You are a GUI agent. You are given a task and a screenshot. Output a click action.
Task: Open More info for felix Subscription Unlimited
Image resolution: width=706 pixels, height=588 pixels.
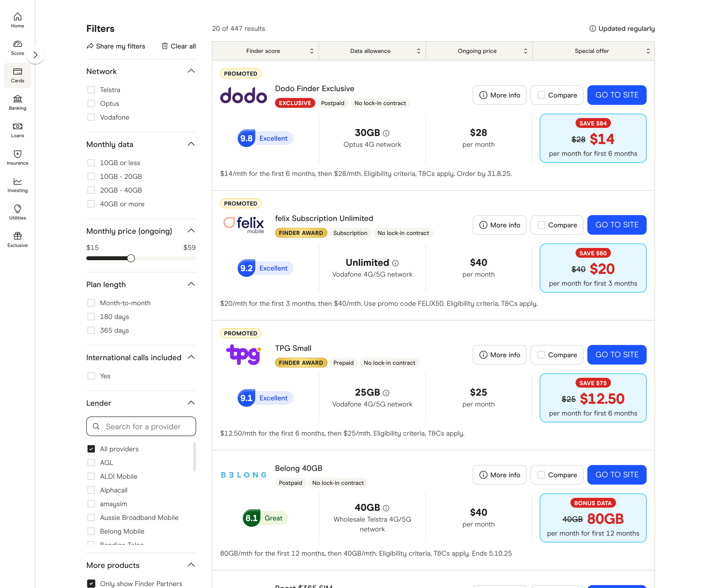tap(500, 225)
